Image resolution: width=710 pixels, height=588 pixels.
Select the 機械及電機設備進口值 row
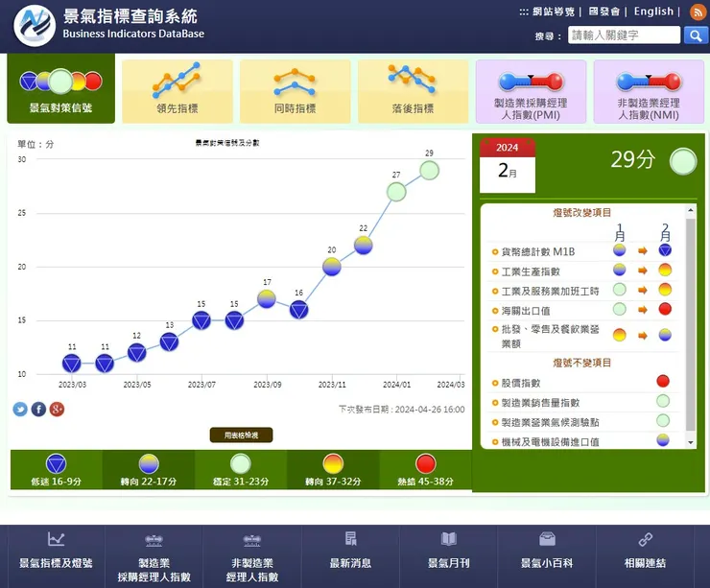pyautogui.click(x=583, y=441)
